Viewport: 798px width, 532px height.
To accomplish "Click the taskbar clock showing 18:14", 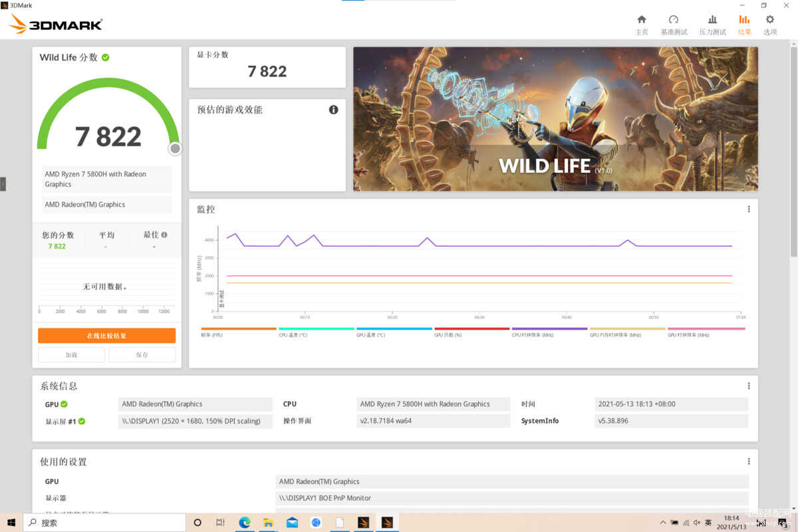I will (731, 523).
